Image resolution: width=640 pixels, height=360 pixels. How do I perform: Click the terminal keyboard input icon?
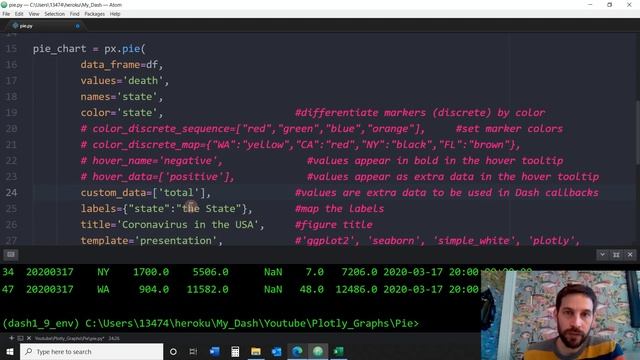(x=11, y=255)
